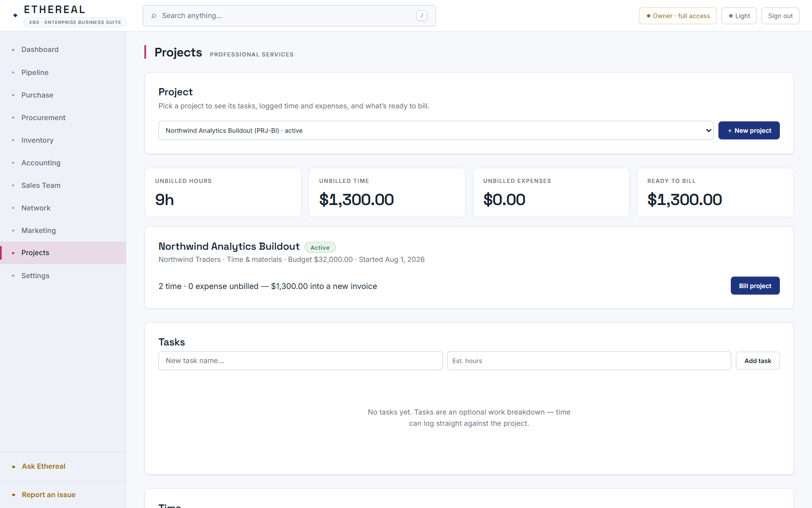The image size is (812, 508).
Task: Select Accounting in the sidebar
Action: tap(63, 163)
